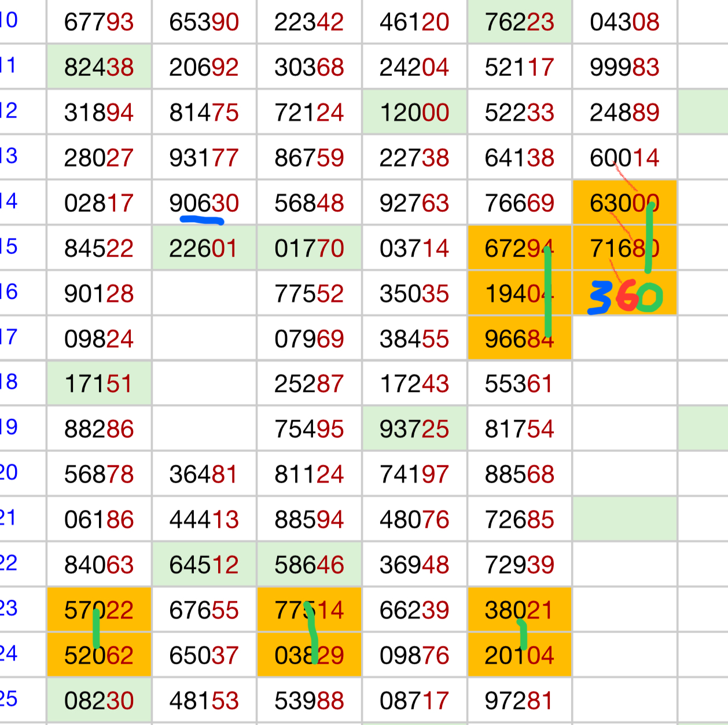This screenshot has width=728, height=725.
Task: Select the number 44413
Action: [204, 520]
